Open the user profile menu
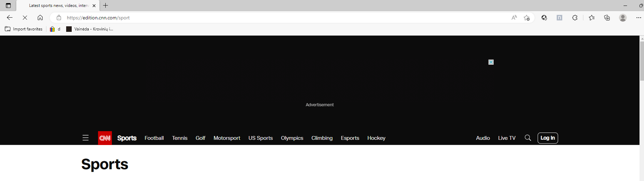This screenshot has height=181, width=644. [x=623, y=18]
